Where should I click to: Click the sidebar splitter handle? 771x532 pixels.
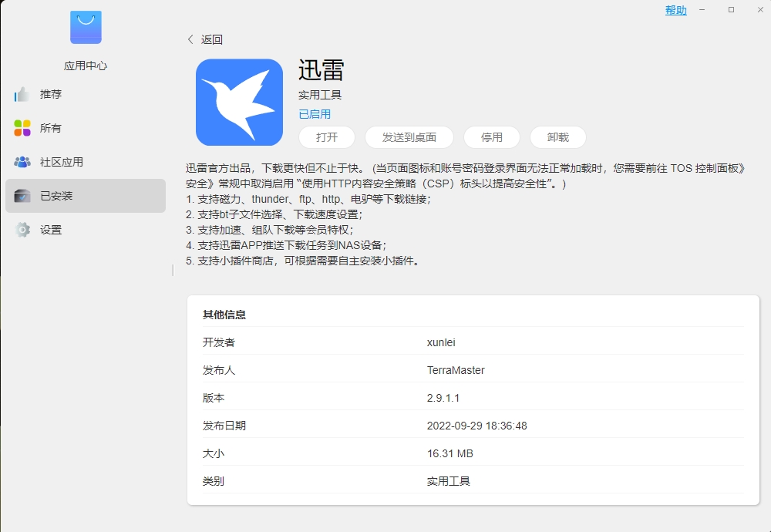[173, 270]
